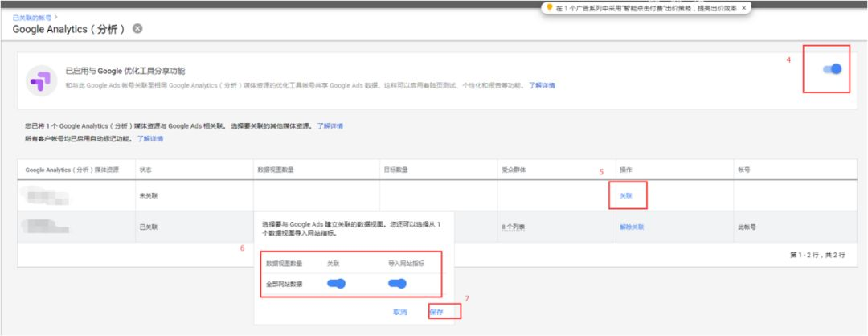Dismiss the smart bidding tip notification
This screenshot has width=868, height=336.
pyautogui.click(x=743, y=8)
